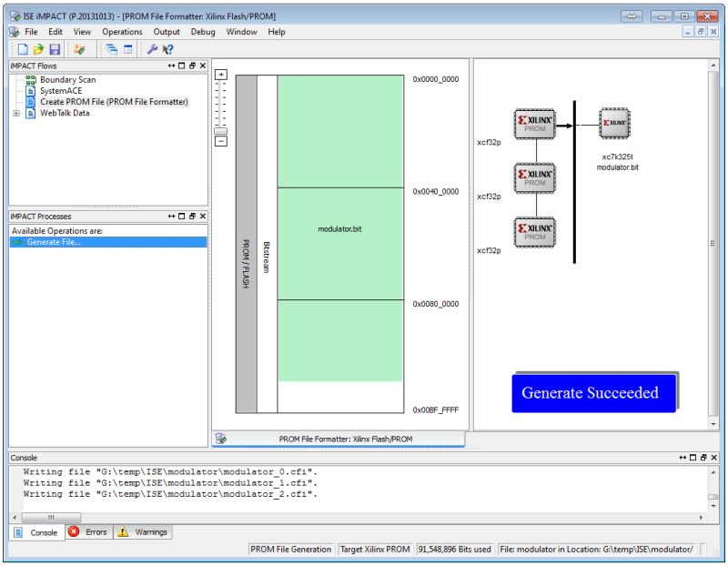The image size is (728, 566).
Task: Click the memory map zoom slider
Action: [x=220, y=130]
